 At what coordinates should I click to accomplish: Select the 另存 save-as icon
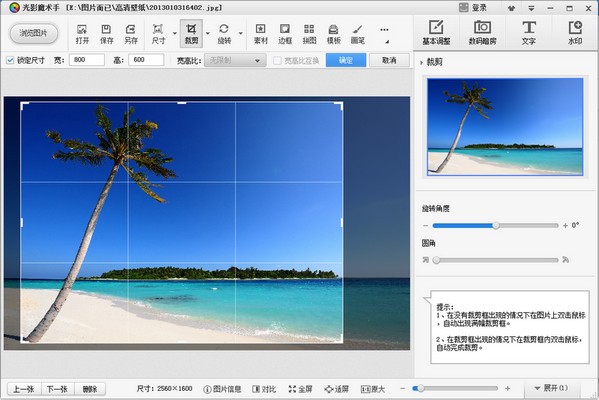[131, 34]
